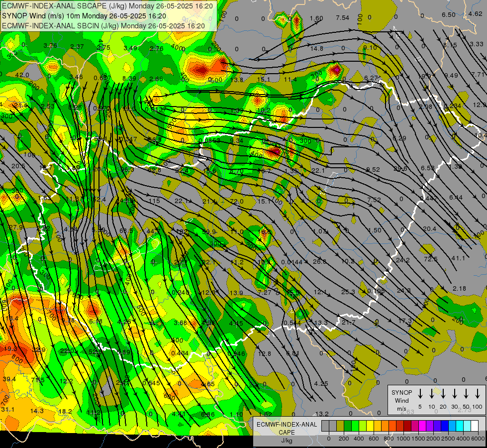Click the '39.4' value on map
This screenshot has height=448, width=487.
(9, 379)
